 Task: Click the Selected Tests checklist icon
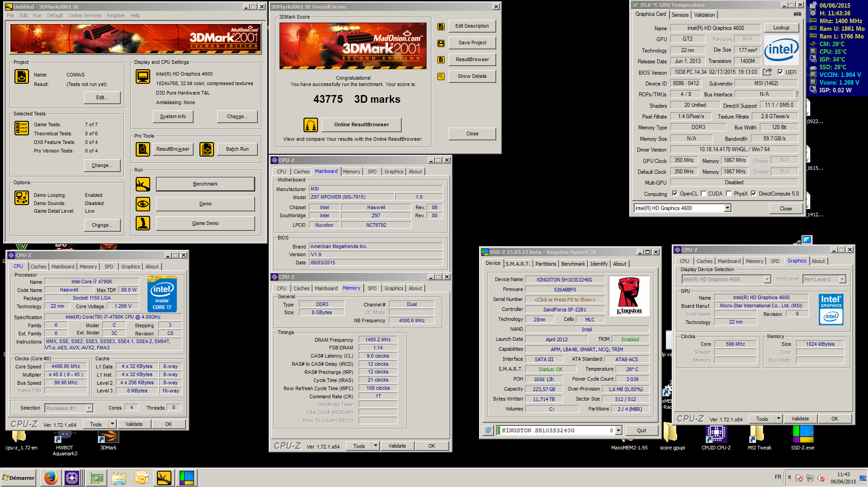21,128
